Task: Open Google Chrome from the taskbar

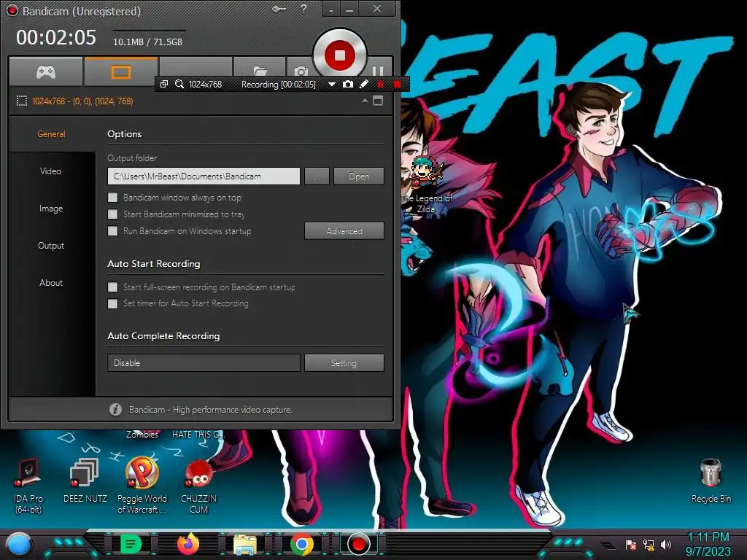Action: [302, 544]
